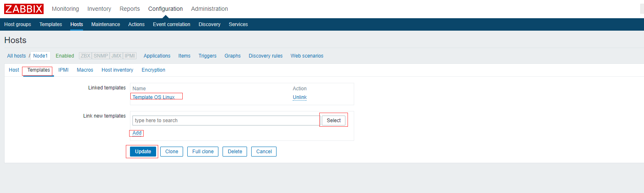Screen dimensions: 644x193
Task: Open Event correlation section
Action: tap(171, 24)
